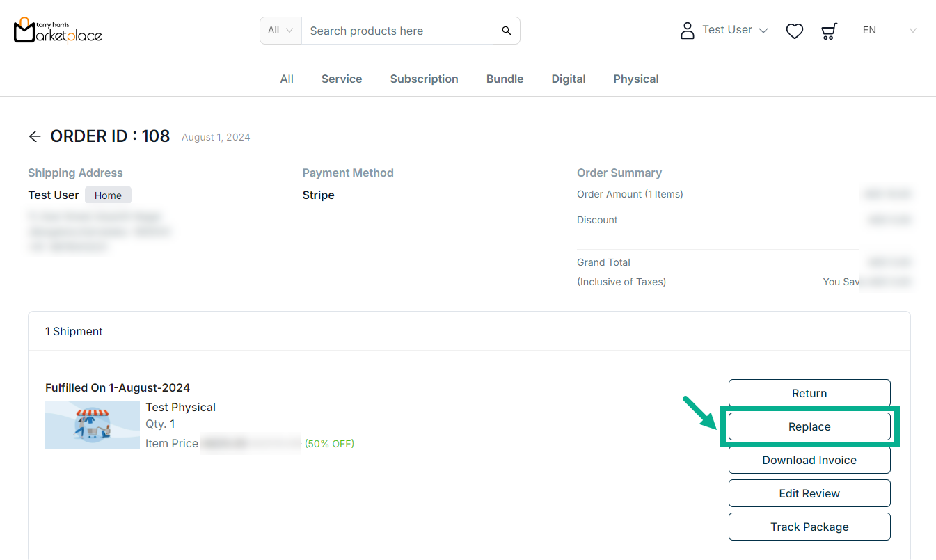Select the Subscription category tab
936x560 pixels.
[x=424, y=79]
